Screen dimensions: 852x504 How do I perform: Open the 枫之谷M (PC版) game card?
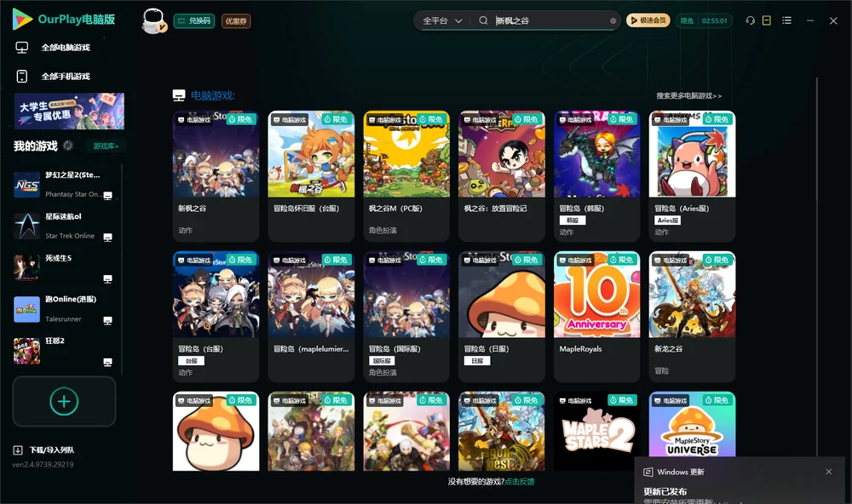(406, 176)
